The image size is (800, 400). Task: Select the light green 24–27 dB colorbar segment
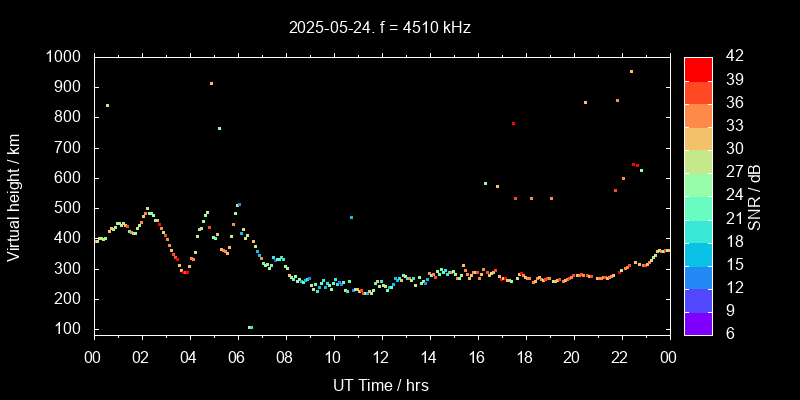tap(698, 184)
